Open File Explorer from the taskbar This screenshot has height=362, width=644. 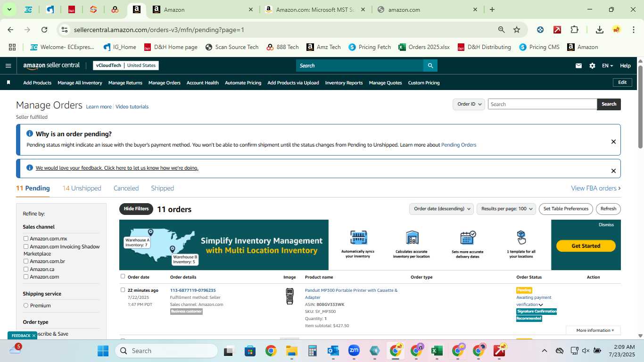click(x=291, y=351)
